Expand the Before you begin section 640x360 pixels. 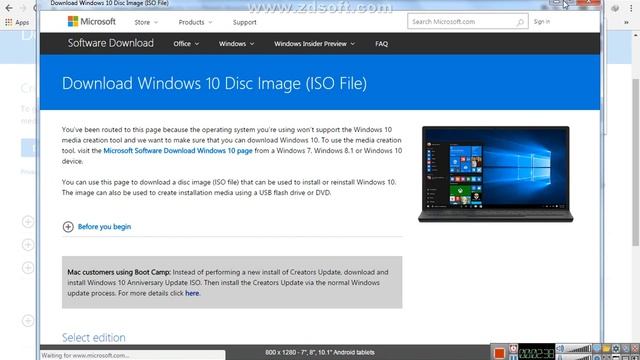pos(68,227)
